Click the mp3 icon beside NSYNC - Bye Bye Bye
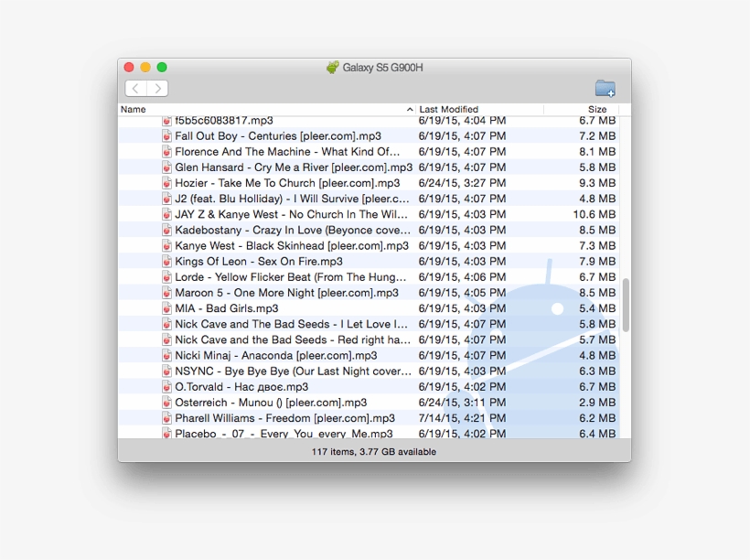Screen dimensions: 750x560 coord(167,371)
